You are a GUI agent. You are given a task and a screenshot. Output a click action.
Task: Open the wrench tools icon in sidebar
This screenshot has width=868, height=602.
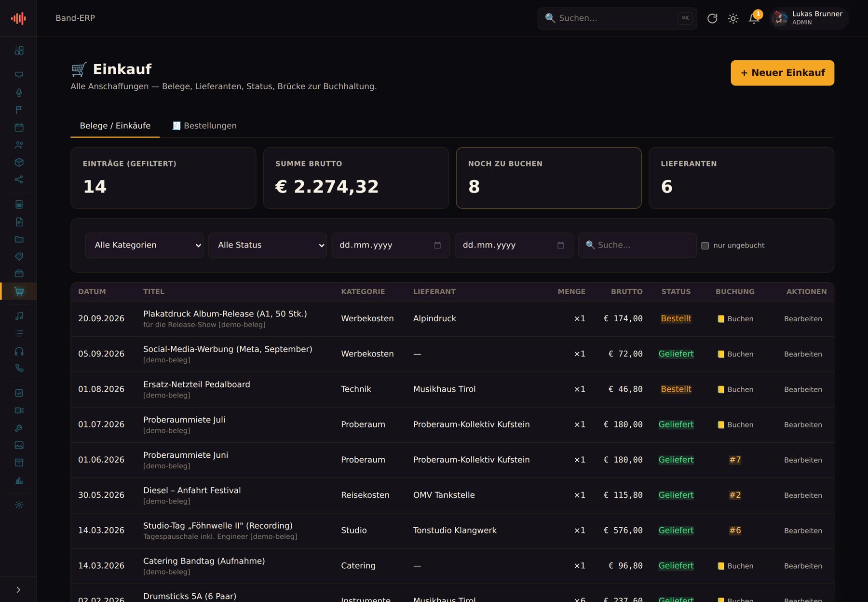(x=19, y=428)
